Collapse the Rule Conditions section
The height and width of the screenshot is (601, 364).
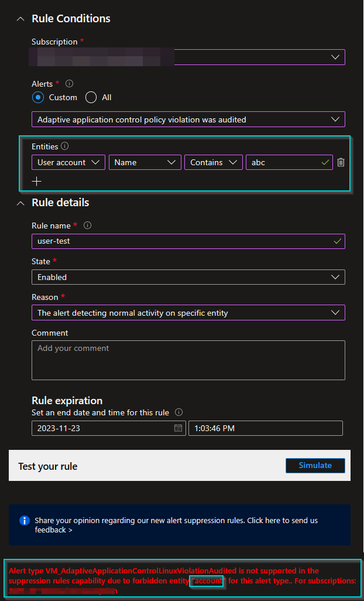20,18
